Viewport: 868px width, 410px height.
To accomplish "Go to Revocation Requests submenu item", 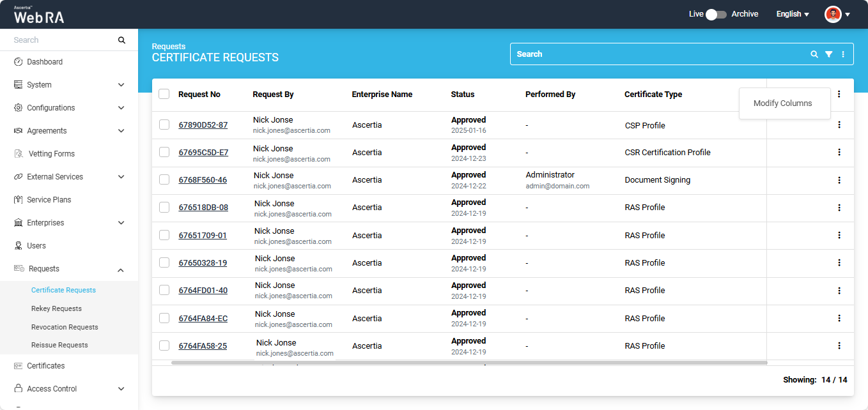I will pos(65,327).
